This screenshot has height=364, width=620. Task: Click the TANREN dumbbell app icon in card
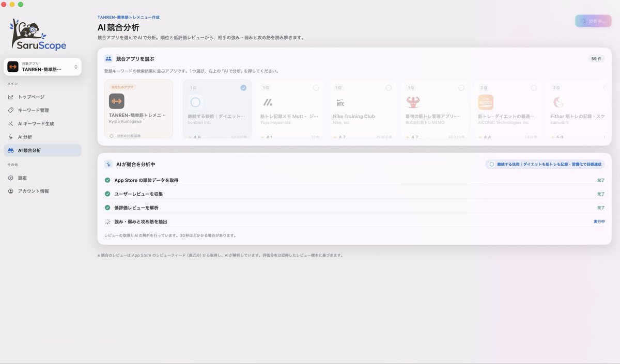coord(116,101)
